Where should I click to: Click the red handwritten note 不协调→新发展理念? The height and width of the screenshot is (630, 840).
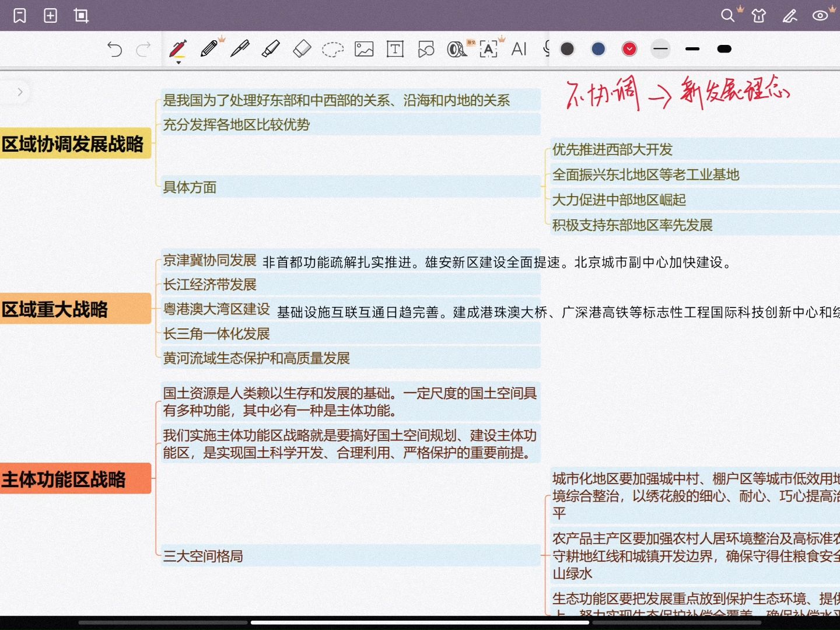click(678, 92)
